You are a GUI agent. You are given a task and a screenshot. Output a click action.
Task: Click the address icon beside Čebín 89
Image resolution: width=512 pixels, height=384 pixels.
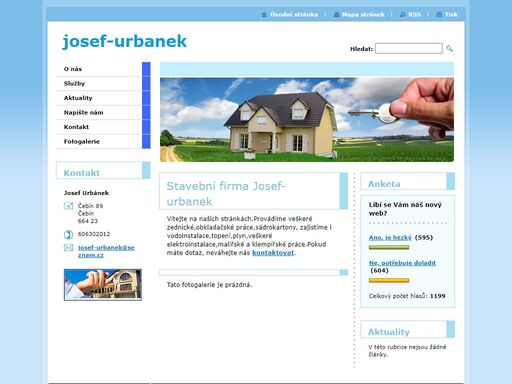tap(68, 206)
